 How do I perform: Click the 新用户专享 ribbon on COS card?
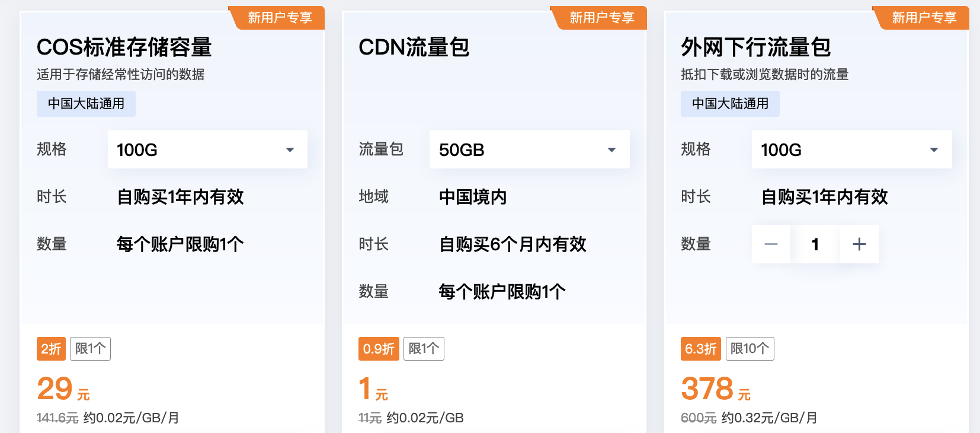coord(278,18)
